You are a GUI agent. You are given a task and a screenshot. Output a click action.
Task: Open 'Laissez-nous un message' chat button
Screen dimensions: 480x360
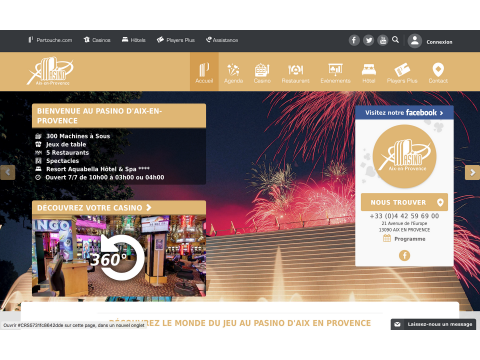click(x=433, y=324)
